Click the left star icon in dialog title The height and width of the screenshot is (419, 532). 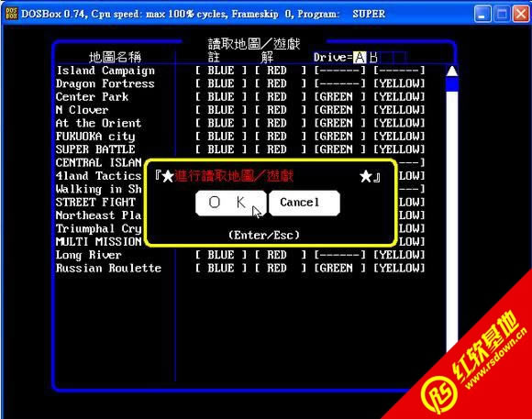coord(168,176)
